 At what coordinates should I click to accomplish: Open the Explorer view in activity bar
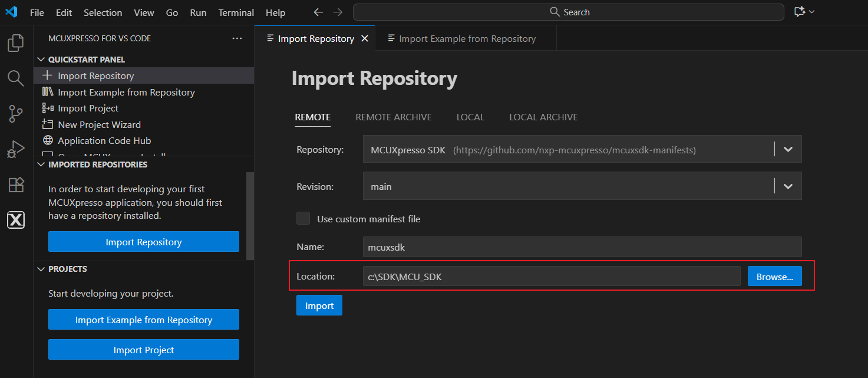pyautogui.click(x=16, y=42)
